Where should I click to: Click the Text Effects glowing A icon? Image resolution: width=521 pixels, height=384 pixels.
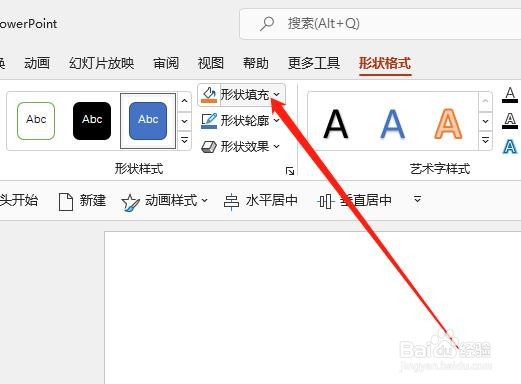pyautogui.click(x=510, y=146)
